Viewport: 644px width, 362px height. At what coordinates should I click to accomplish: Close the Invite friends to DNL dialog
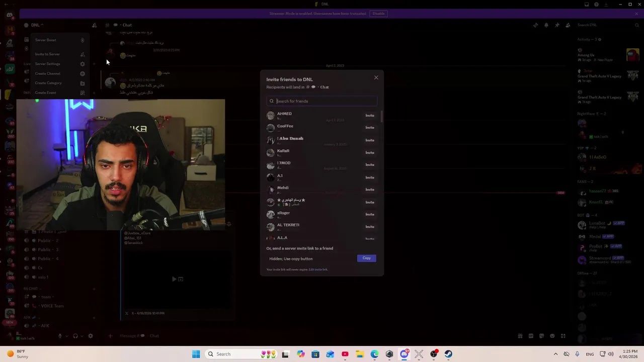pos(376,77)
